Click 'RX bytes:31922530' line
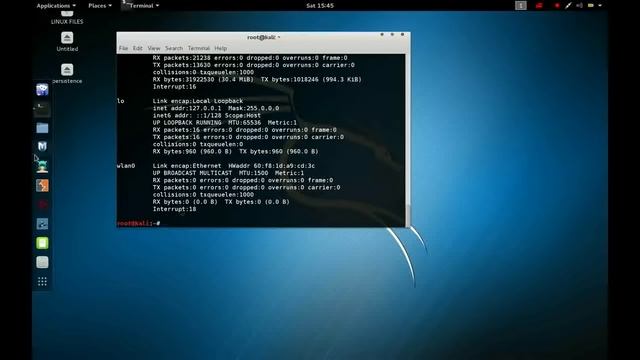 [x=257, y=79]
